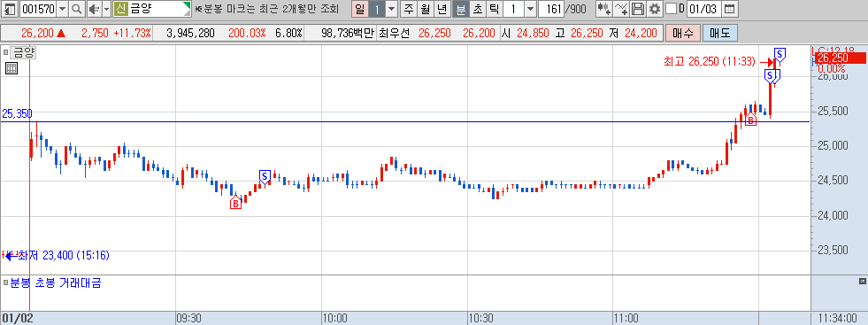Toggle the small box next to 금양 label
Screen dimensions: 868x325
pos(6,53)
